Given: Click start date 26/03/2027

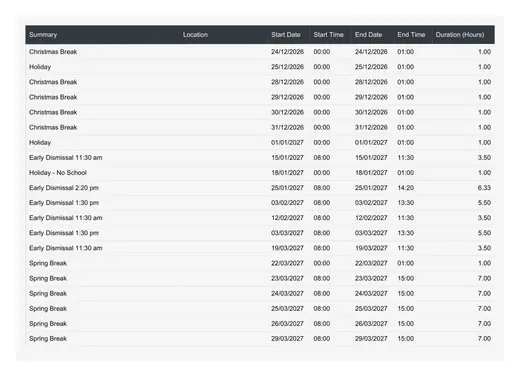Looking at the screenshot, I should [287, 324].
